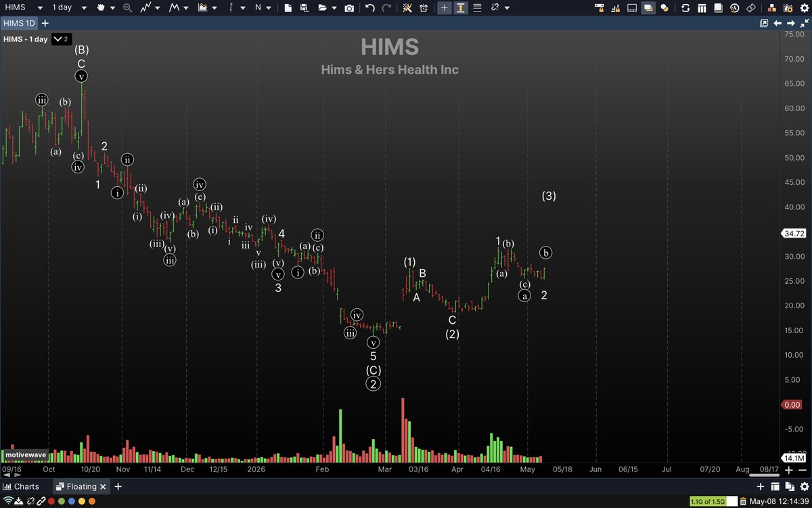Select the zigzag line drawing tool
This screenshot has width=812, height=508.
[x=147, y=7]
